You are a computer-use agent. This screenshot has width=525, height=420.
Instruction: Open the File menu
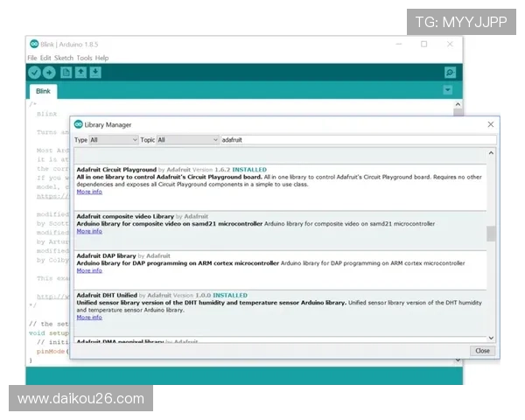[32, 58]
